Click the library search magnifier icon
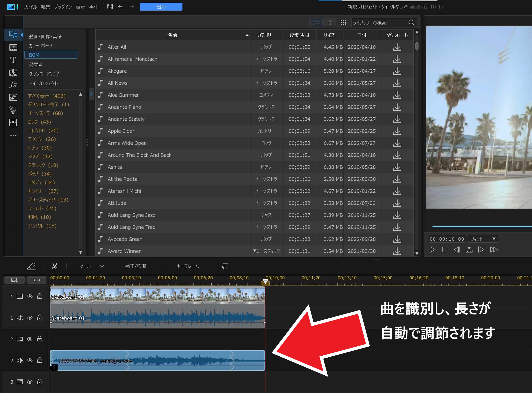 coord(411,23)
